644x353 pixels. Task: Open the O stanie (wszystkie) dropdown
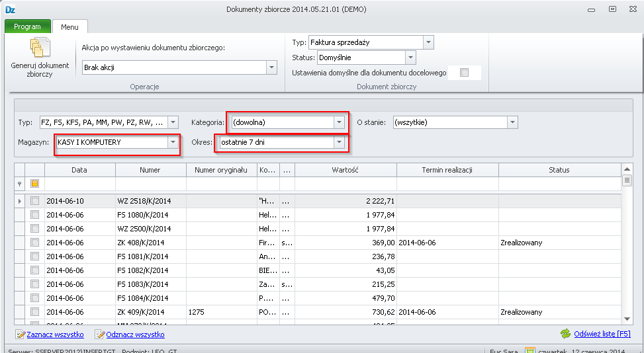(512, 122)
